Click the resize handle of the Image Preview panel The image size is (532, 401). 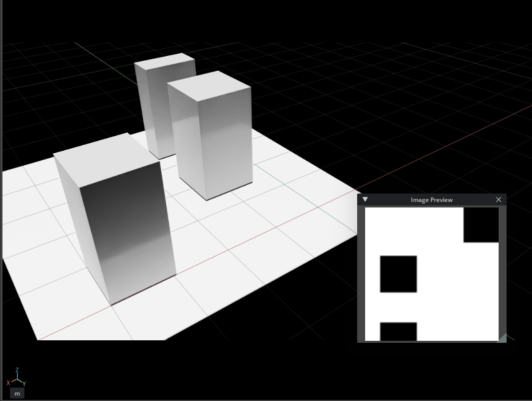point(503,338)
